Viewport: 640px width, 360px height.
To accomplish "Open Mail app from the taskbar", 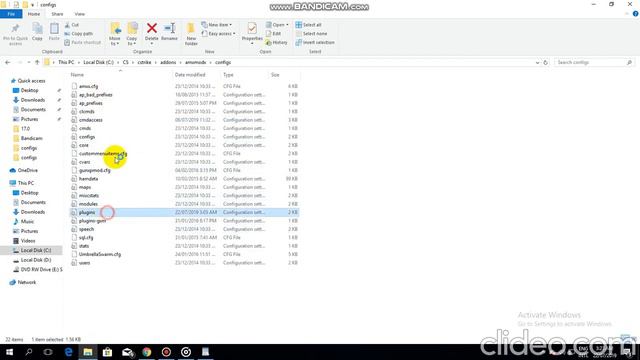I will (x=127, y=352).
